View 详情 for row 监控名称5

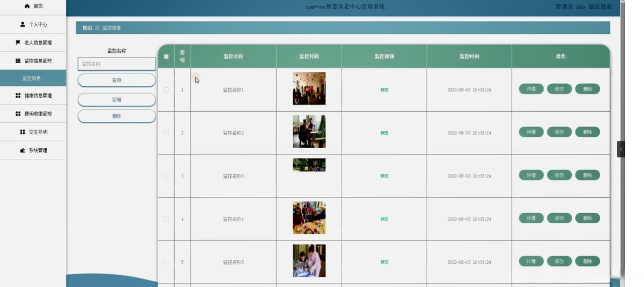531,261
